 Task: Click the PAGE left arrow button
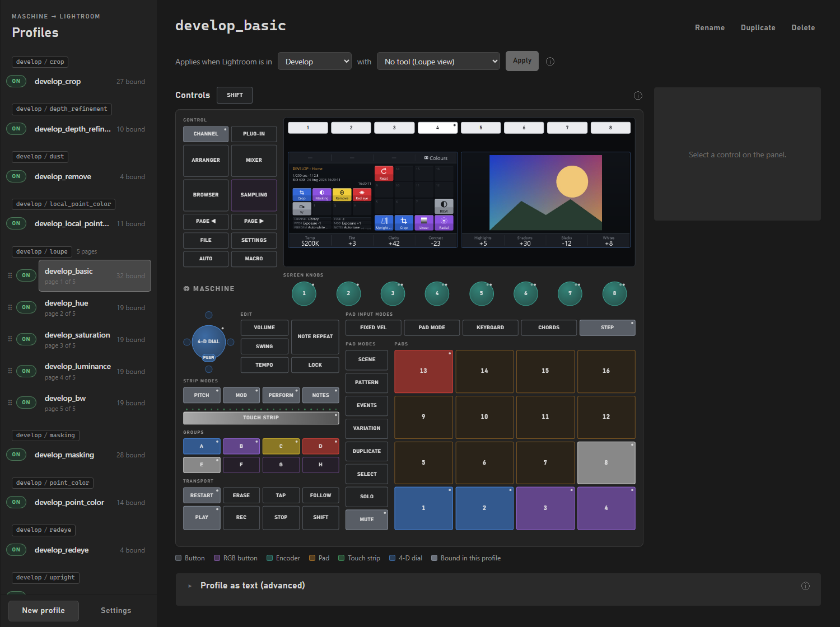206,221
